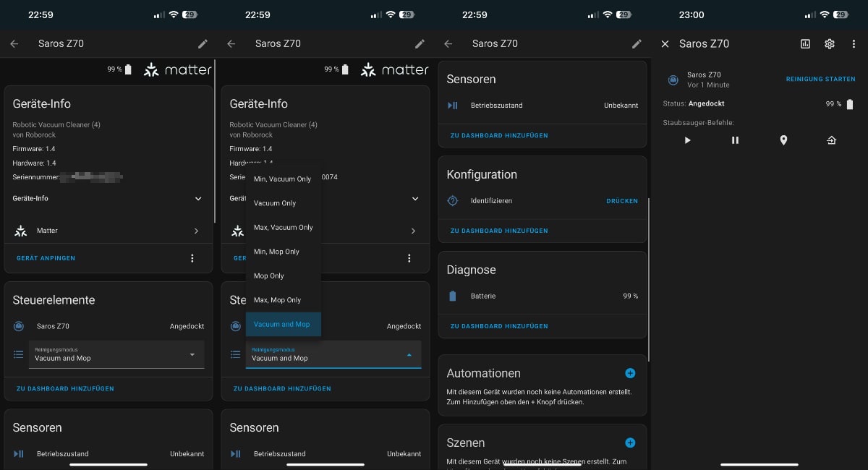868x470 pixels.
Task: Pick 'Vacuum and Mop' highlighted option
Action: pyautogui.click(x=283, y=324)
